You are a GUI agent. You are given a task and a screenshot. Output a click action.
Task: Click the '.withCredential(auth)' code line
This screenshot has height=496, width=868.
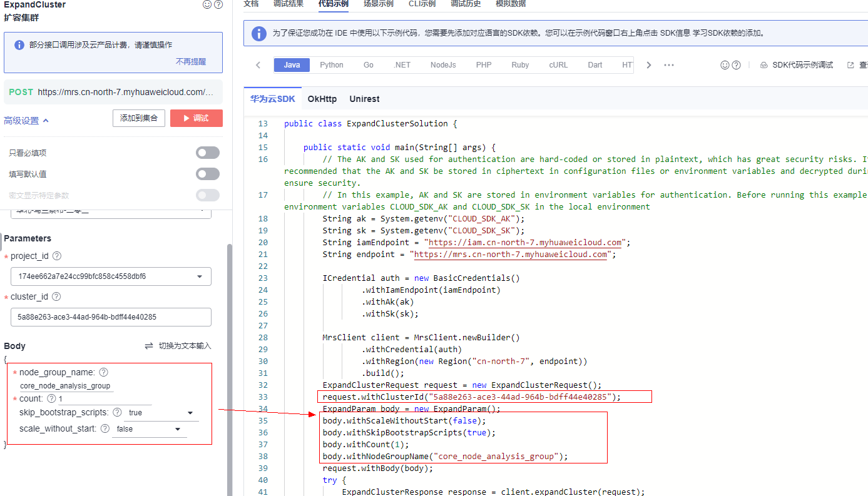click(x=411, y=350)
